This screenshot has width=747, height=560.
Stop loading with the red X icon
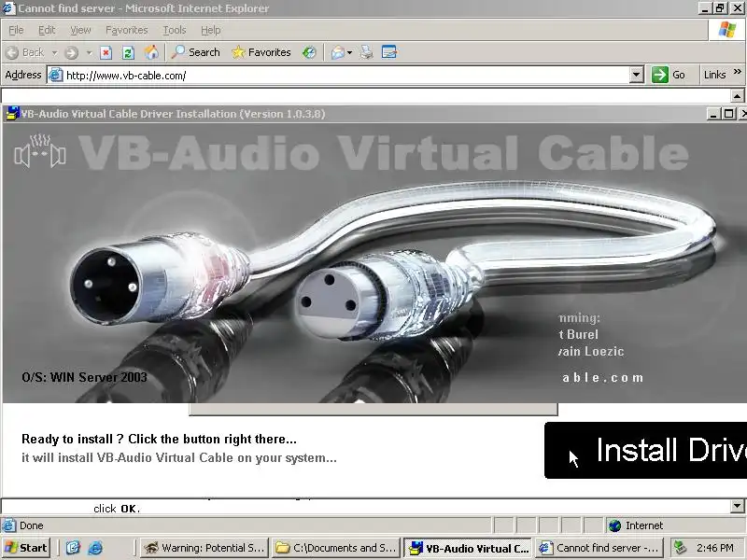point(106,52)
